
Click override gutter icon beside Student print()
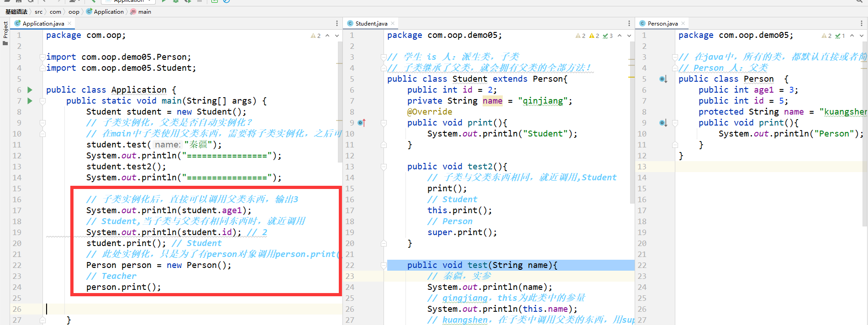[x=362, y=123]
